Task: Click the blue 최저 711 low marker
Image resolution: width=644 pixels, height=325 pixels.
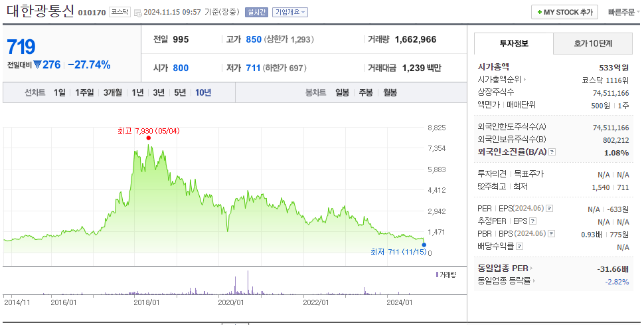Action: pyautogui.click(x=424, y=245)
